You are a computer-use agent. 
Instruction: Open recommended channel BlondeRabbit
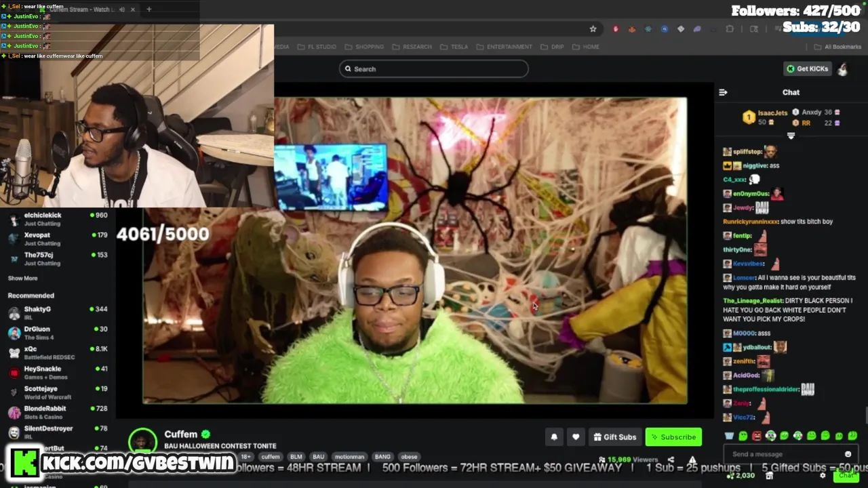coord(58,412)
